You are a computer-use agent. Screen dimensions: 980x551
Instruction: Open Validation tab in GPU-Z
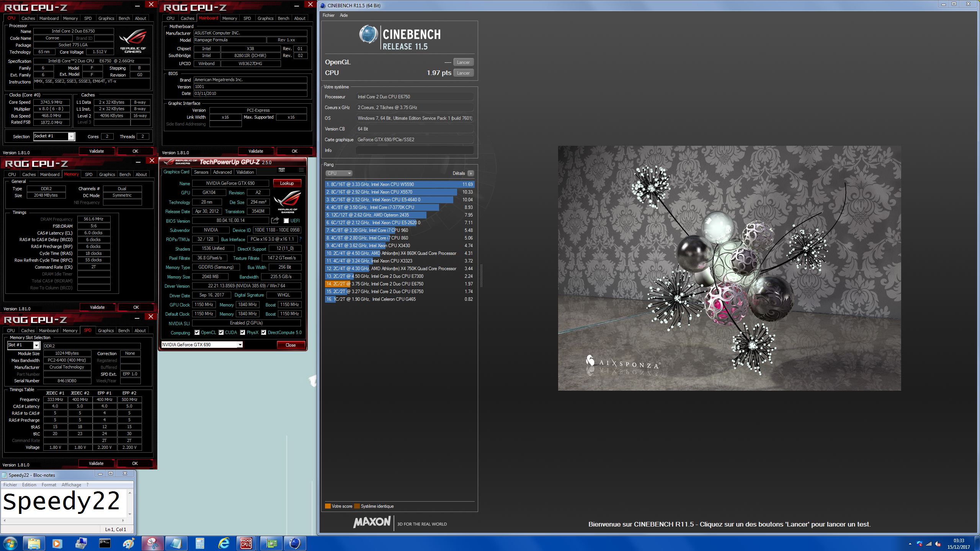coord(245,172)
